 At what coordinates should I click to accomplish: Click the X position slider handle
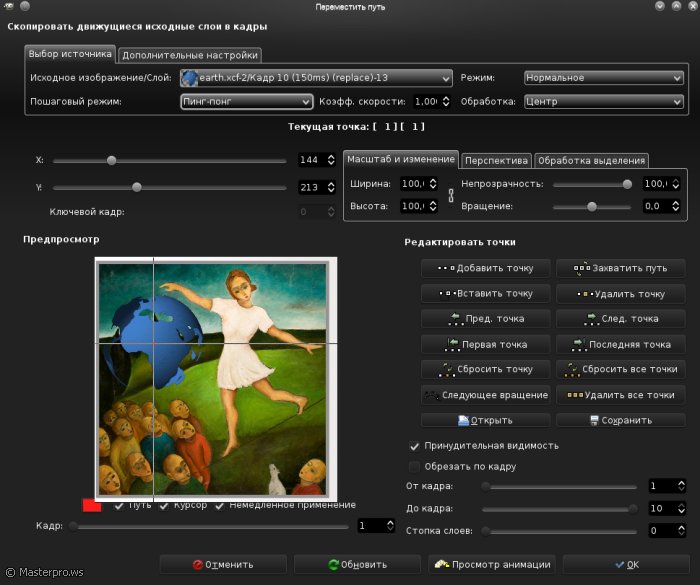pyautogui.click(x=112, y=160)
